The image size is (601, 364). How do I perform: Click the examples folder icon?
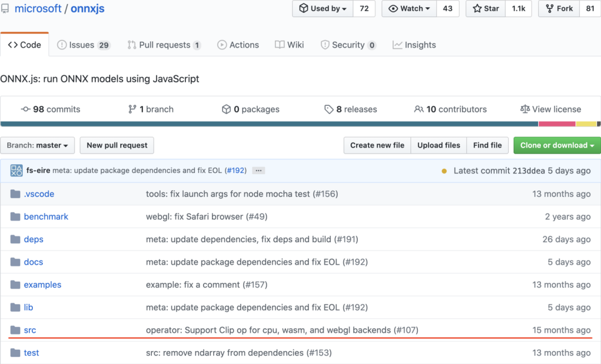point(16,284)
